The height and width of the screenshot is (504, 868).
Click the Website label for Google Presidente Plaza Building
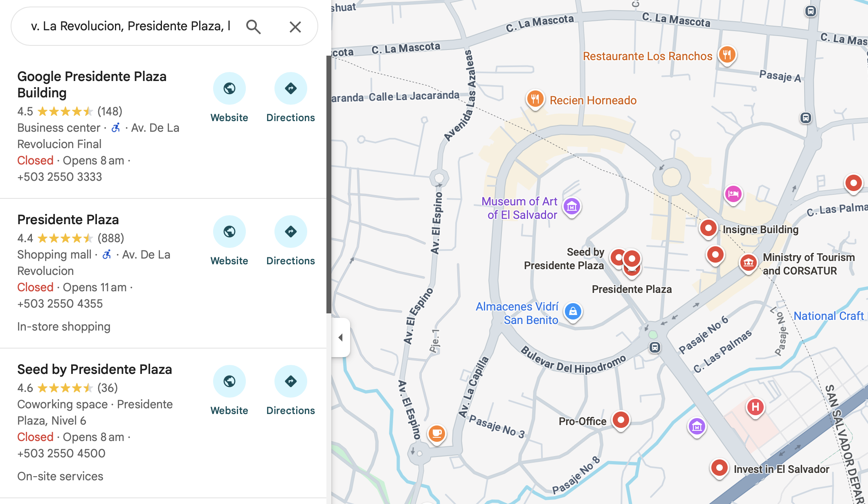pos(229,118)
